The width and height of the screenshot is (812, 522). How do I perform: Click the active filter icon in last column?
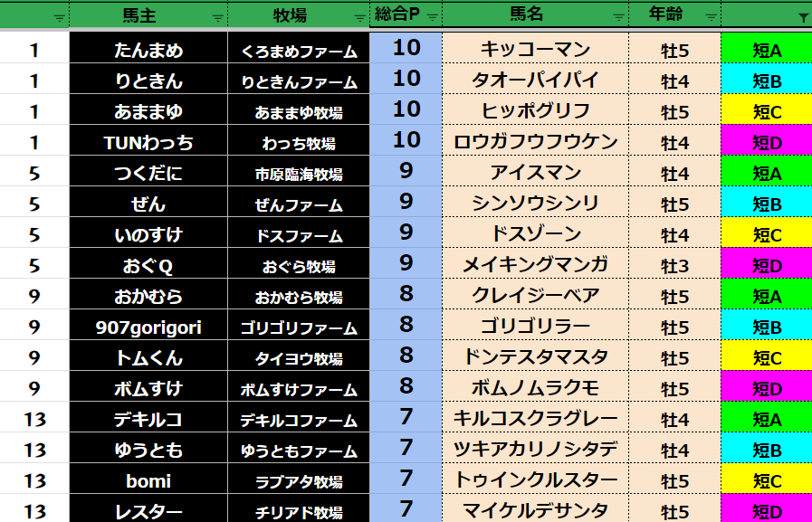point(803,17)
